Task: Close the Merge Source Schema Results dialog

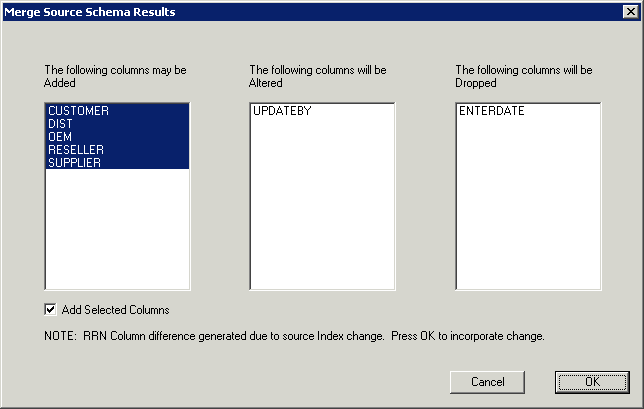Action: click(629, 12)
